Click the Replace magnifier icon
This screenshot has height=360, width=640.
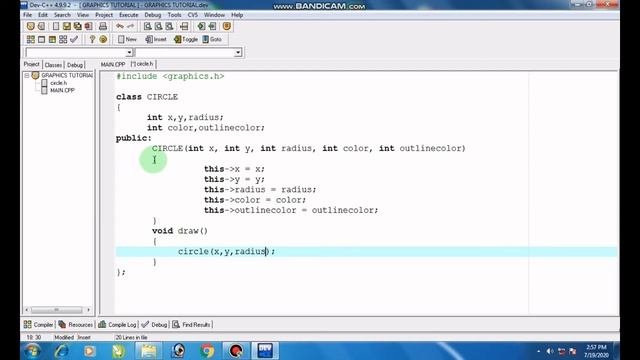tap(158, 27)
